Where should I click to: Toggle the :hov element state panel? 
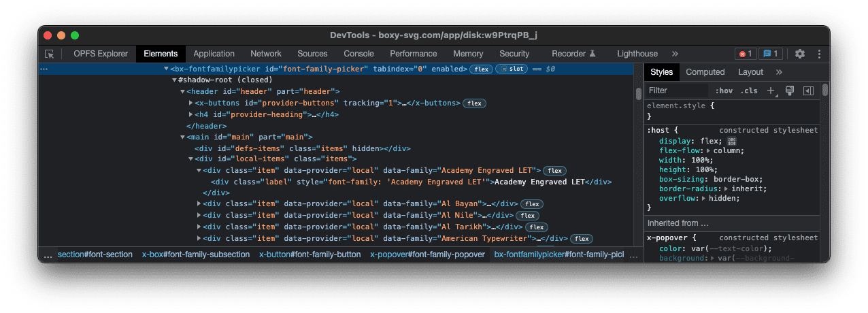(x=724, y=90)
